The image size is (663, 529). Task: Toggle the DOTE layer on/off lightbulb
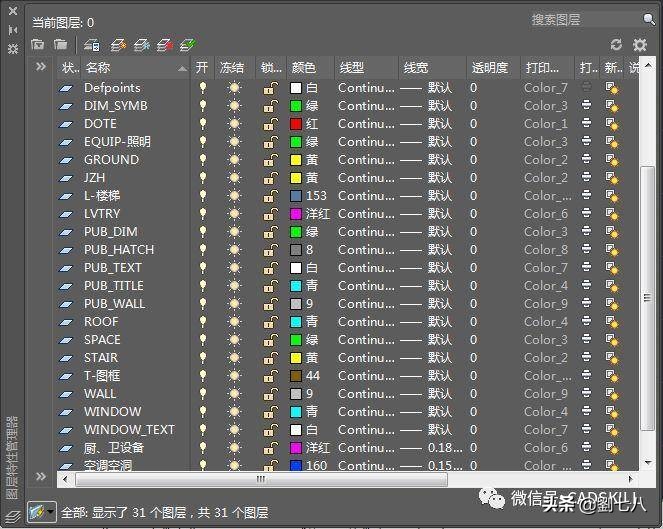pos(203,124)
